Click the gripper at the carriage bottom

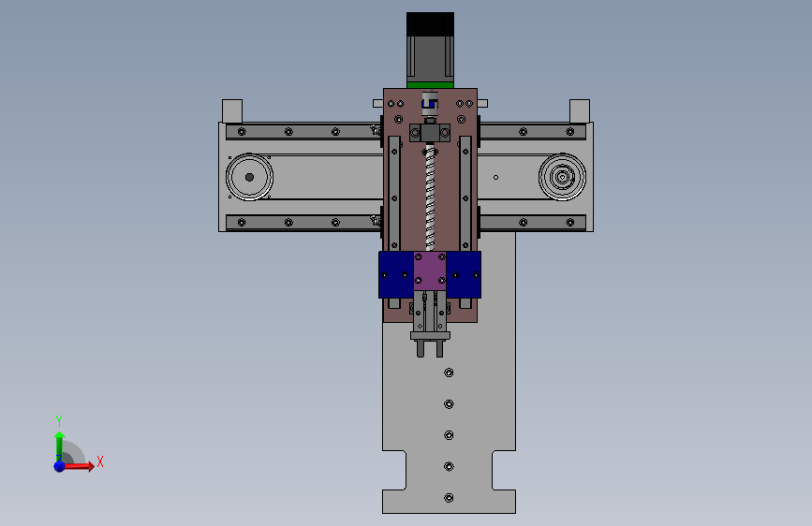[430, 326]
